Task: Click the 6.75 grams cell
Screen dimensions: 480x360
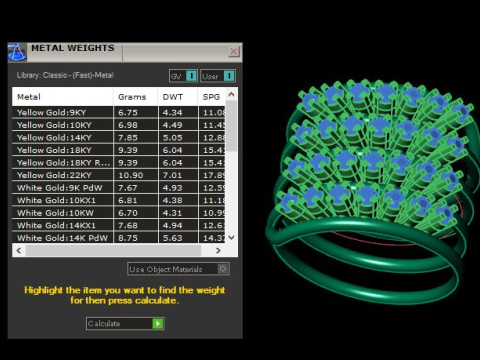Action: coord(136,112)
